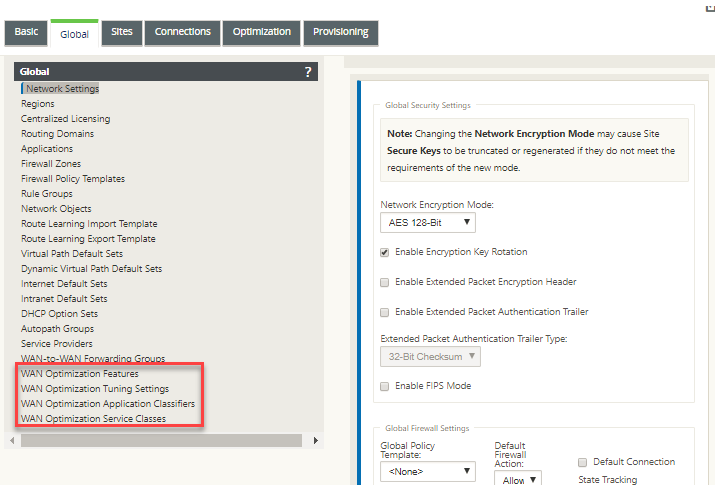The image size is (715, 485).
Task: Expand the Global Policy Template dropdown
Action: [428, 471]
